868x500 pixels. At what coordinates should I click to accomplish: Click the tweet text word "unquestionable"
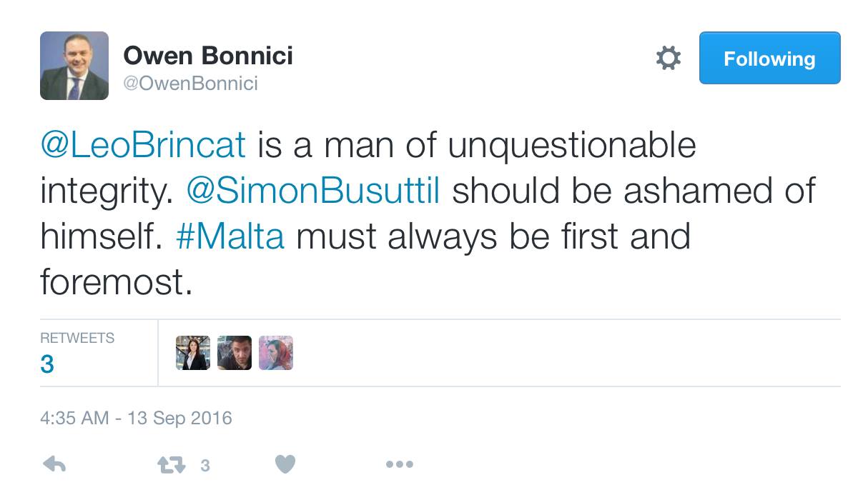pyautogui.click(x=572, y=145)
